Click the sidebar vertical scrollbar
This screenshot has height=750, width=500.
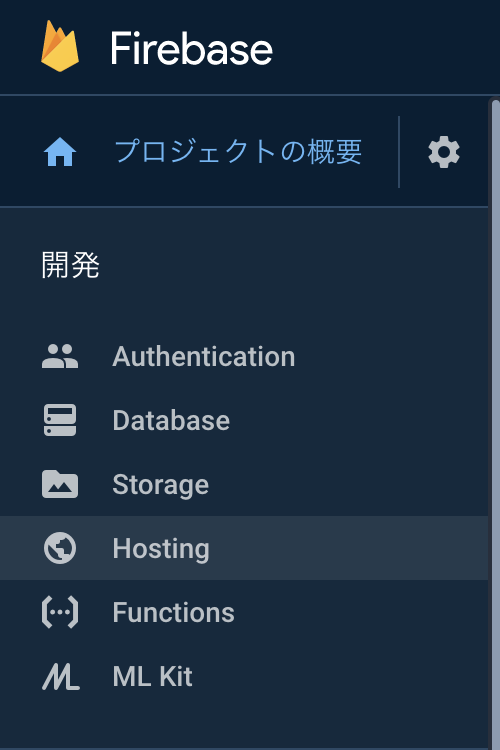(x=494, y=423)
